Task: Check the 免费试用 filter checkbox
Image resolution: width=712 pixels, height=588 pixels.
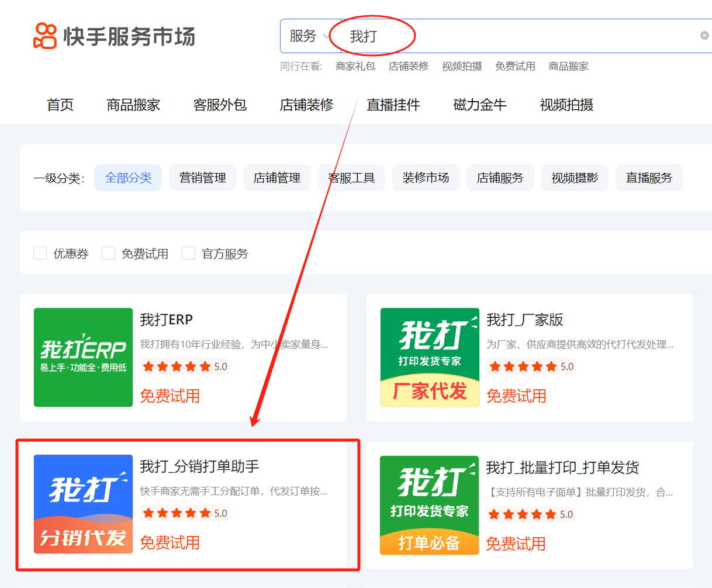Action: click(108, 253)
